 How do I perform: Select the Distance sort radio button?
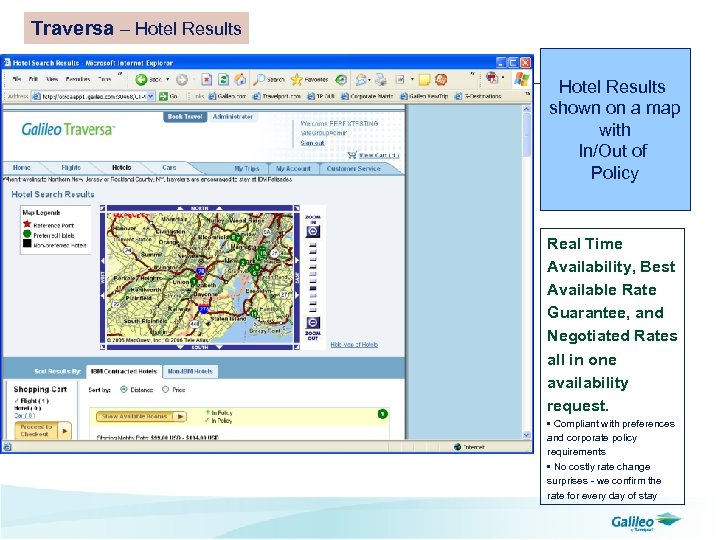pos(124,389)
